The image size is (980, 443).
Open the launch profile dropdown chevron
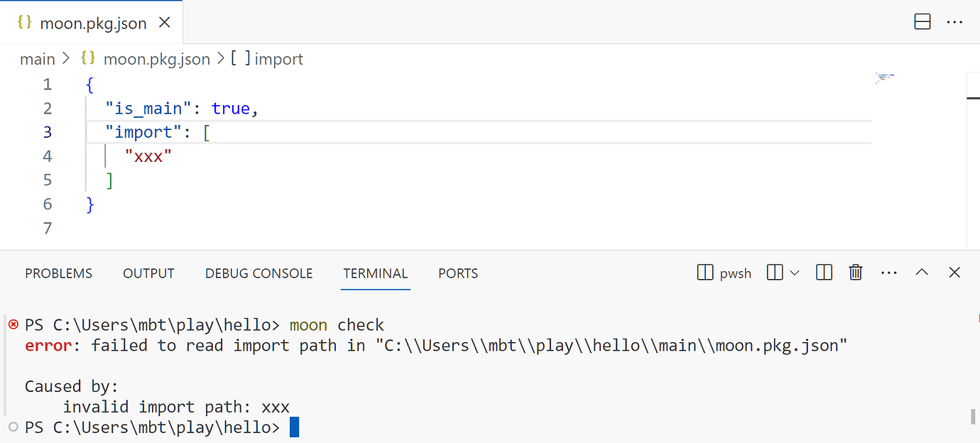coord(795,273)
